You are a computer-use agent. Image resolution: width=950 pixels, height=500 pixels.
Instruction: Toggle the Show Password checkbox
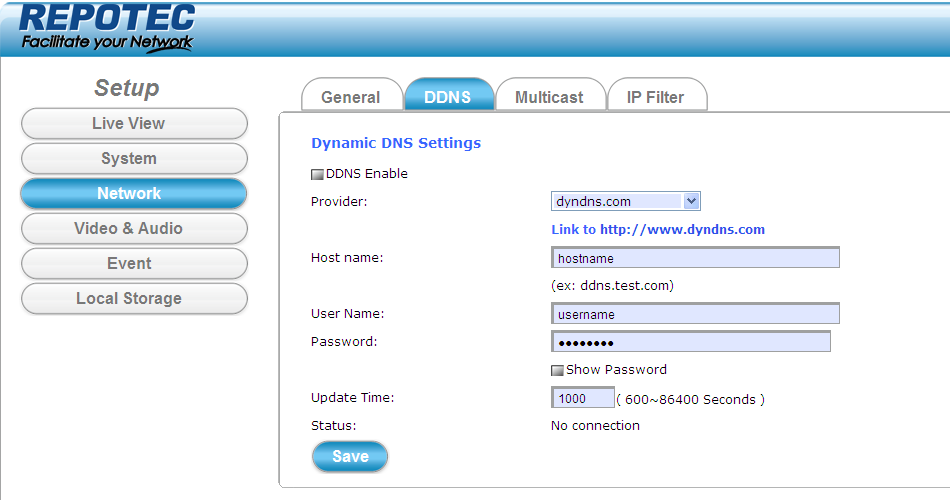558,370
